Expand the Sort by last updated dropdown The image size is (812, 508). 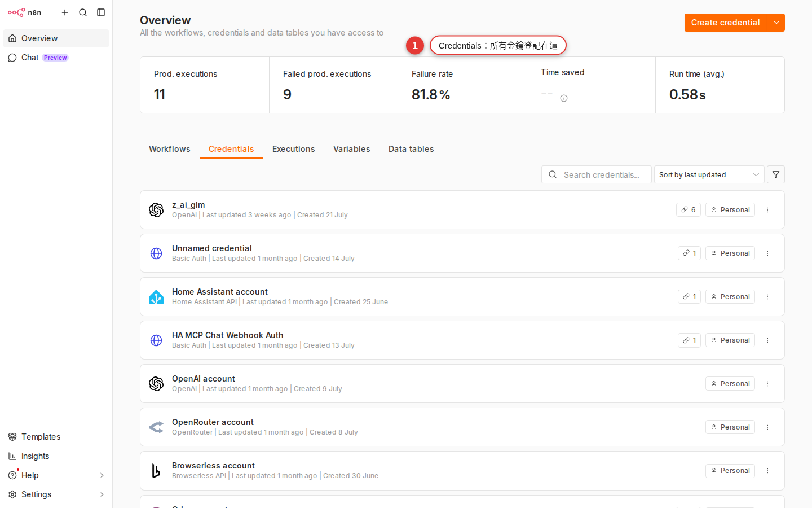709,174
